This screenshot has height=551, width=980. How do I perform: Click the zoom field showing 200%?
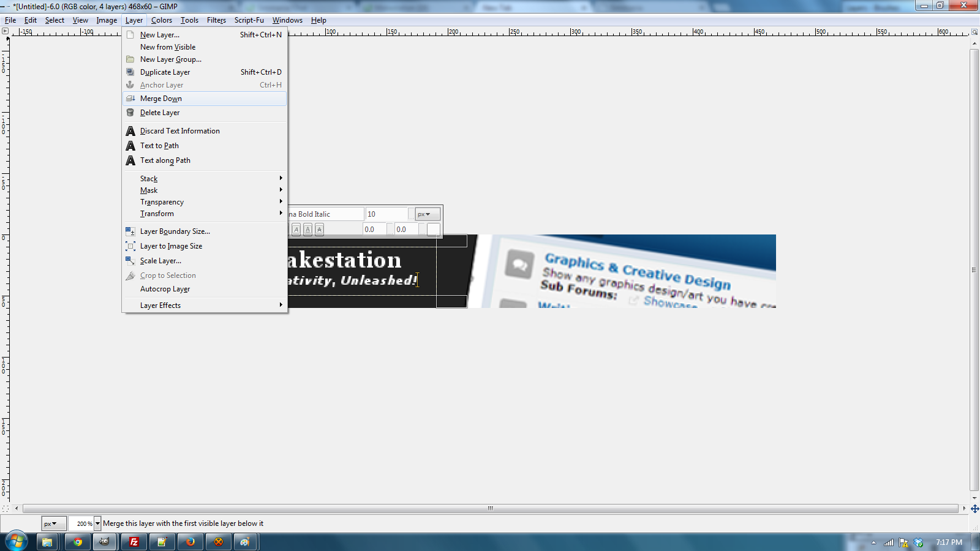[81, 523]
